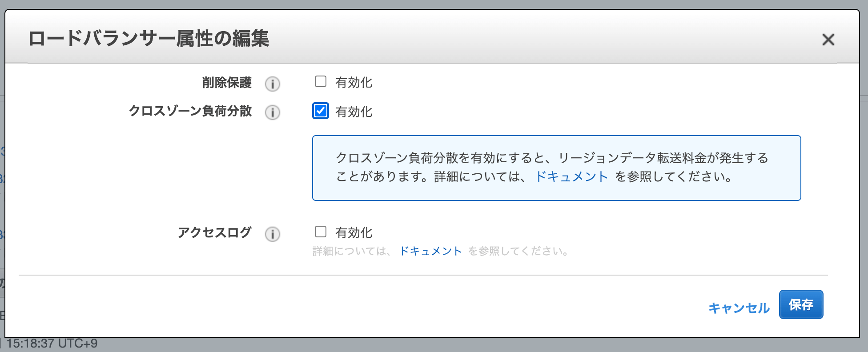Open the ドキュメント link under アクセスログ

point(431,251)
